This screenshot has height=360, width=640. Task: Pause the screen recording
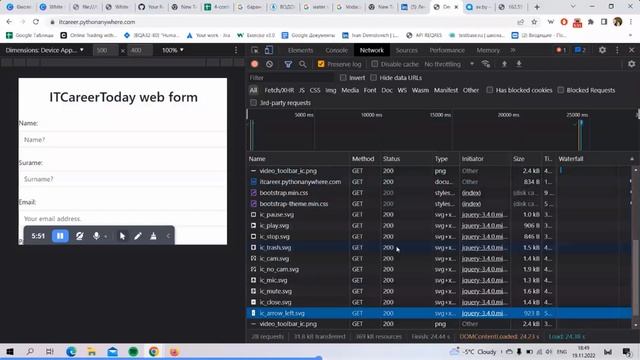[x=60, y=236]
